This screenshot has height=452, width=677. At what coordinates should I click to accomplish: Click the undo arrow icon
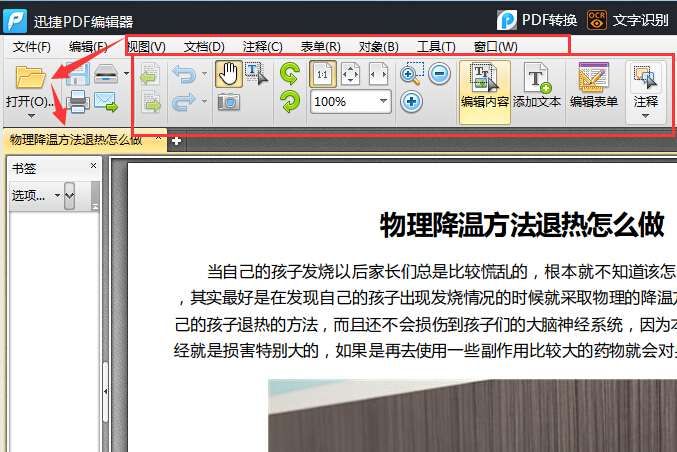(184, 74)
